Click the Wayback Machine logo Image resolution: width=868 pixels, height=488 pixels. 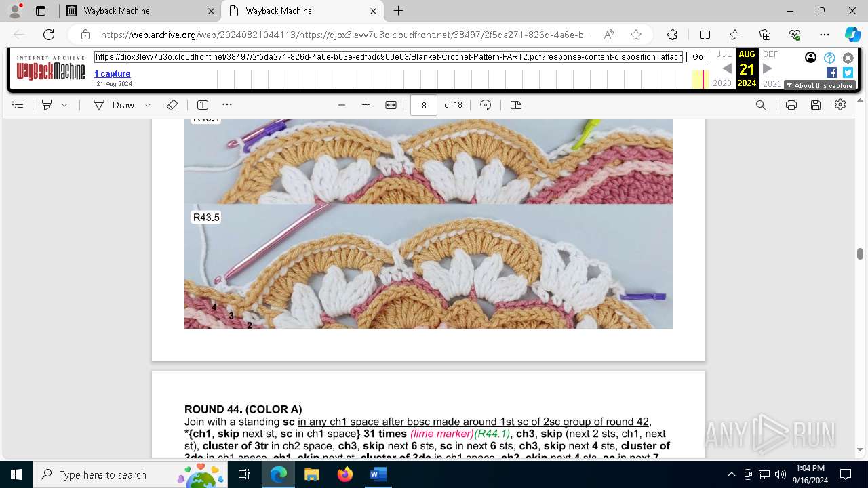[51, 68]
